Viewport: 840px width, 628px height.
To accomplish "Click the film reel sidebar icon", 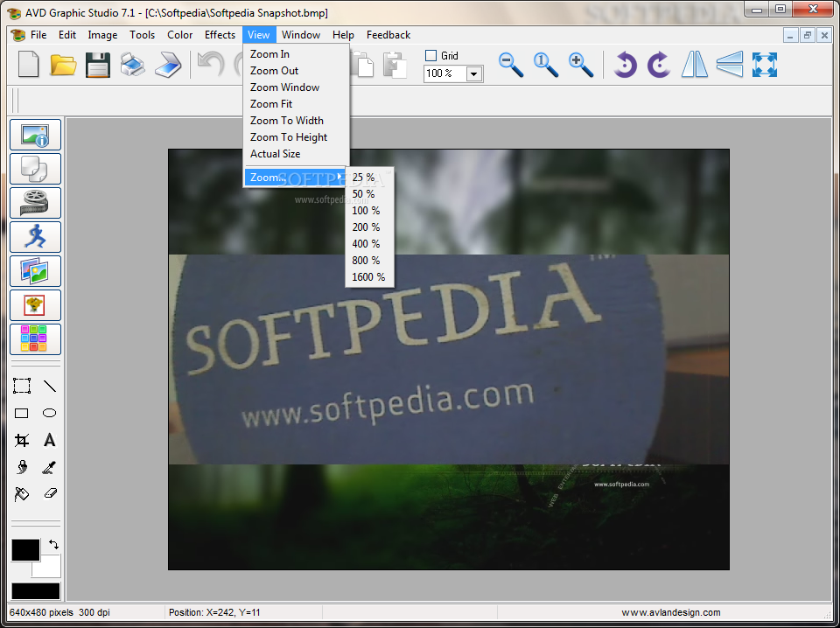I will 35,203.
